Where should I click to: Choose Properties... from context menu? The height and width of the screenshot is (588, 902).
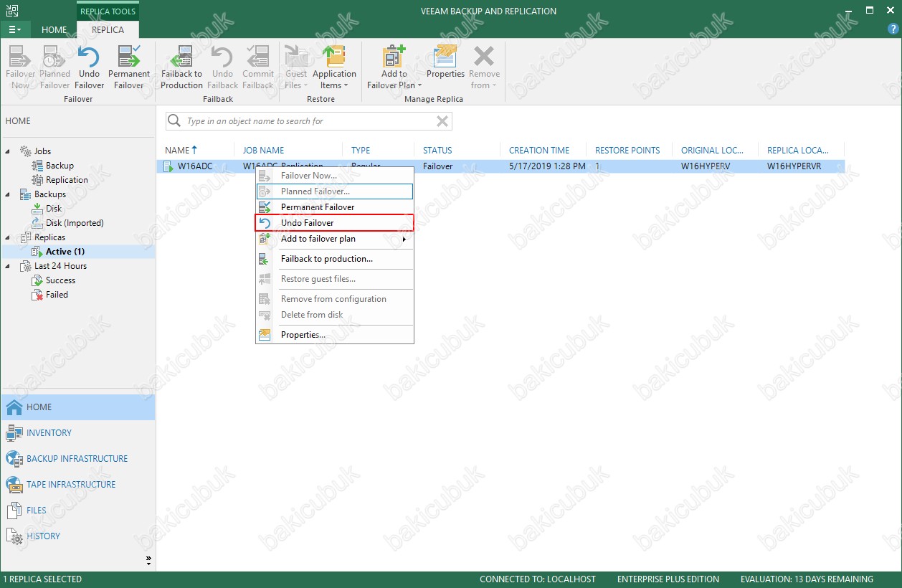(335, 335)
